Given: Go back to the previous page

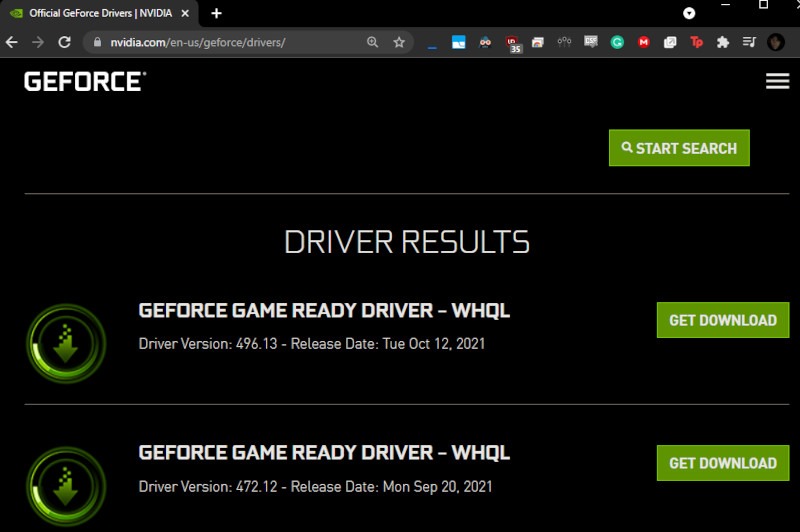Looking at the screenshot, I should click(12, 42).
